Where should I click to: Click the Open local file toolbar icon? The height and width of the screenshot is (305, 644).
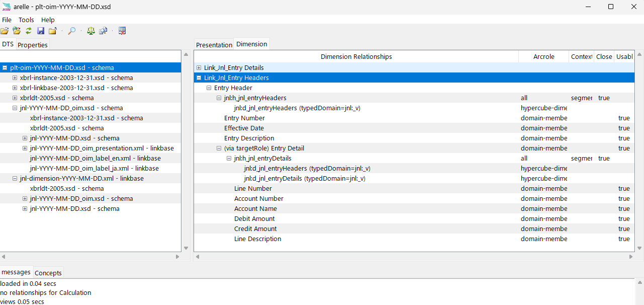coord(5,31)
